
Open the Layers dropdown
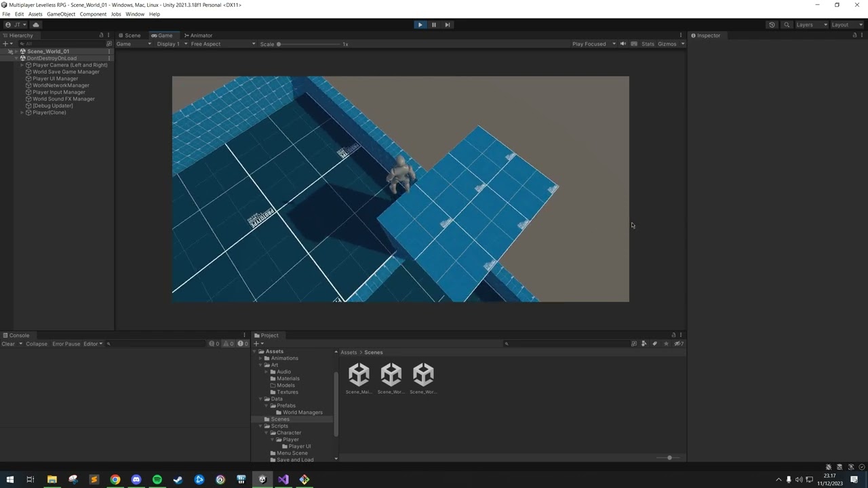coord(811,24)
